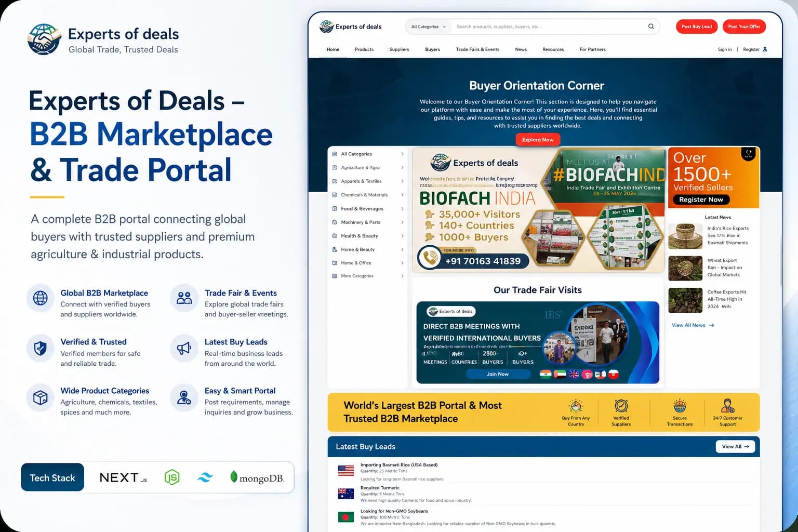The height and width of the screenshot is (532, 798).
Task: Click the USA flag on rice lead
Action: 346,471
